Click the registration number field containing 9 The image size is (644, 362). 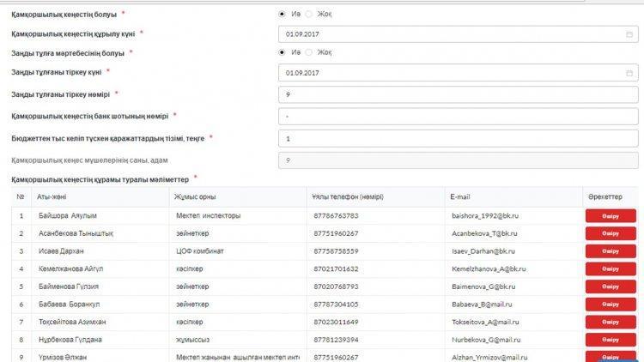(458, 94)
